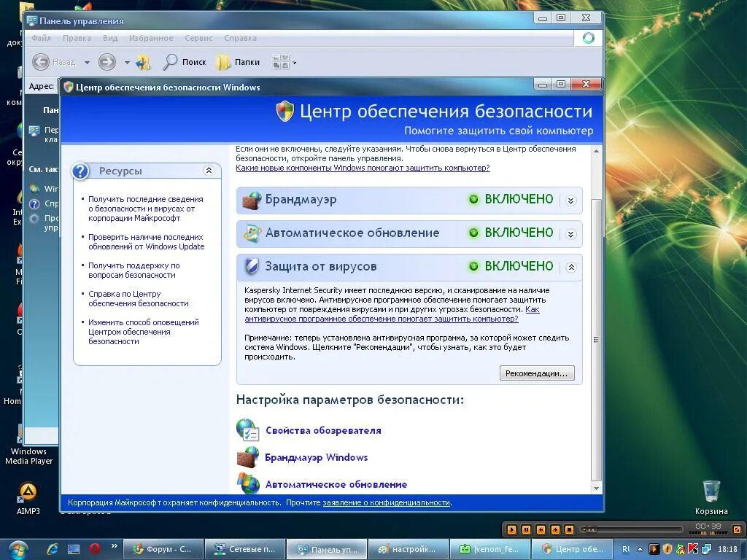Click the Pause button in AIMP mini player

point(526,529)
